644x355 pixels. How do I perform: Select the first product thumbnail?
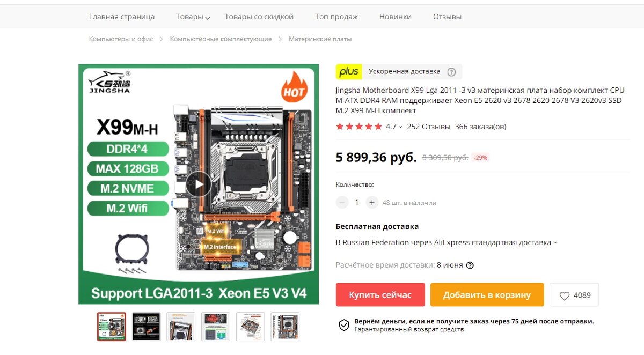112,327
